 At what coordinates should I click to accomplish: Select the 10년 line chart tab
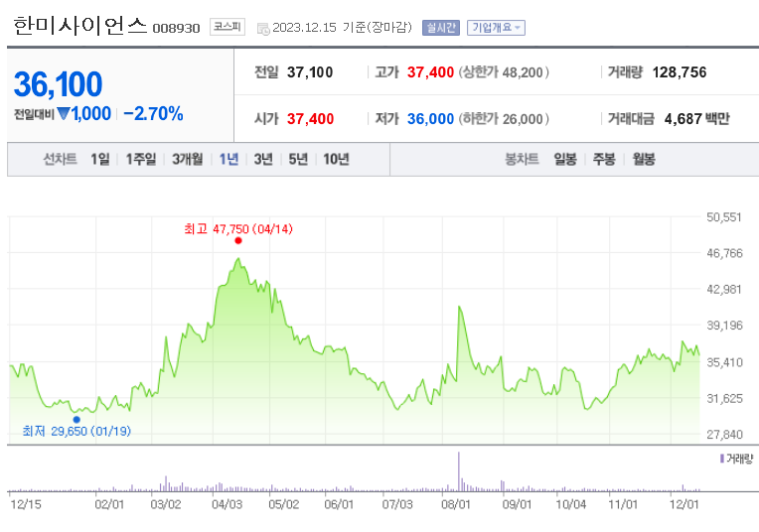pos(336,159)
